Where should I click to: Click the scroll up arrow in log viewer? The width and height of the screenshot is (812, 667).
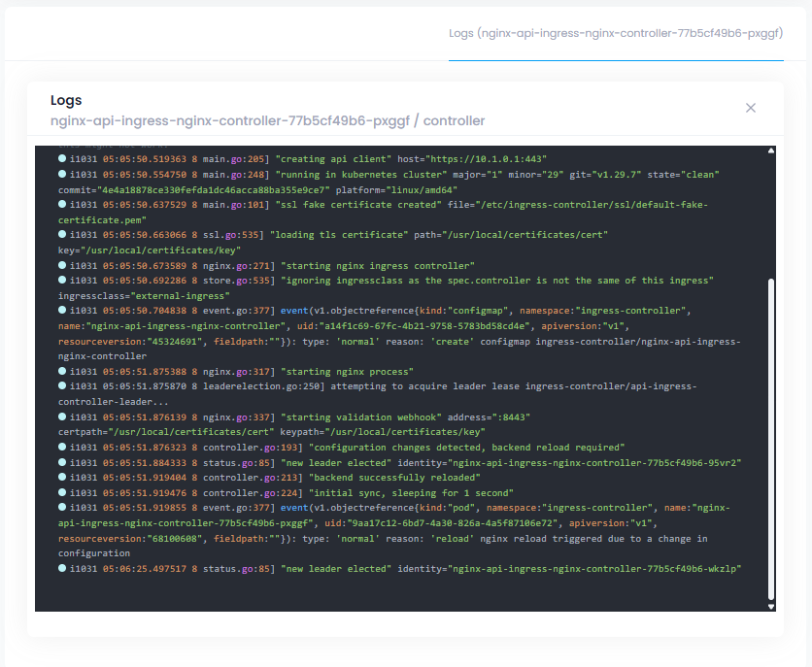coord(770,151)
